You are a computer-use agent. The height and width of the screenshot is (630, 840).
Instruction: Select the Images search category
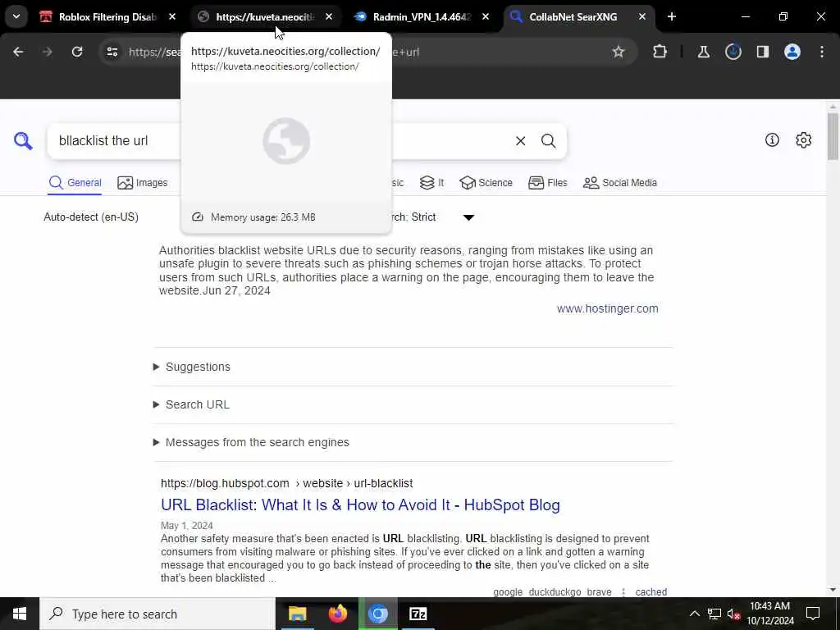coord(143,183)
